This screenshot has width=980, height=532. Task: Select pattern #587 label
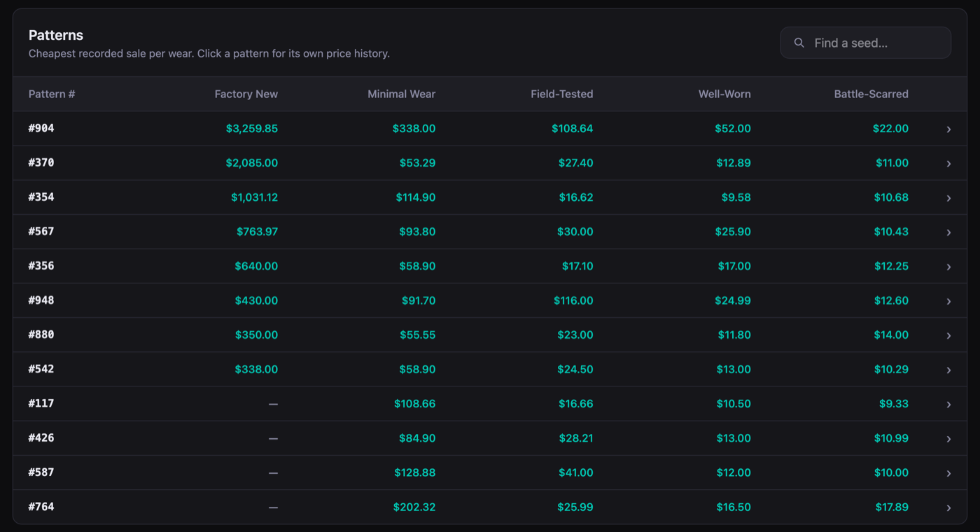click(41, 472)
